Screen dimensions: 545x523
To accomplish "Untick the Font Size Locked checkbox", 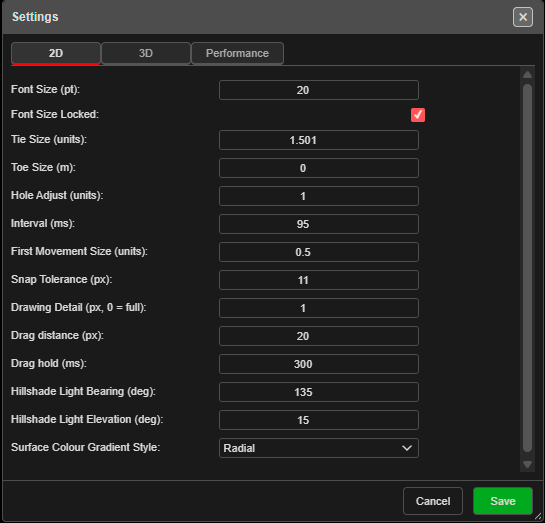I will 418,115.
